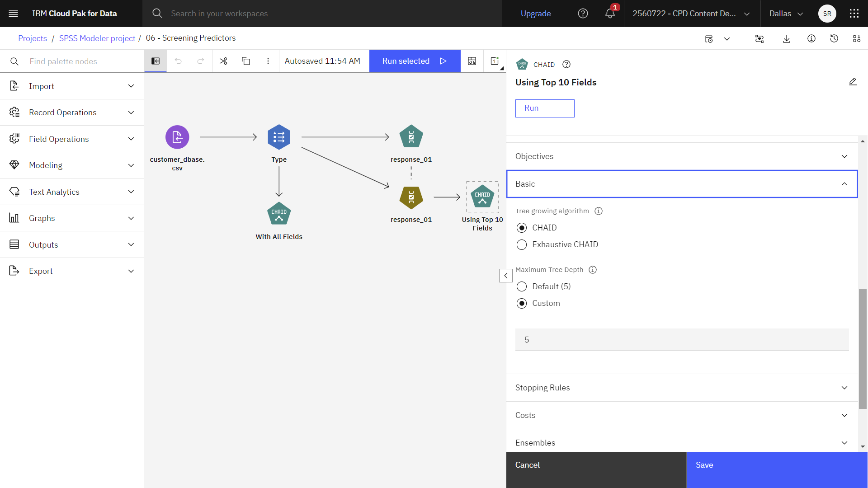This screenshot has width=868, height=488.
Task: Open the CHAID help icon
Action: (x=566, y=65)
